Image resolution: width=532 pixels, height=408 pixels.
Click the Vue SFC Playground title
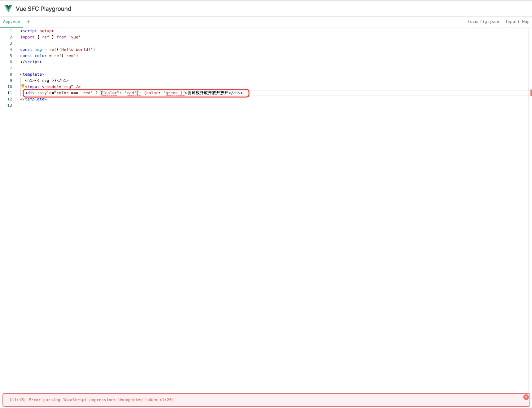pos(43,9)
